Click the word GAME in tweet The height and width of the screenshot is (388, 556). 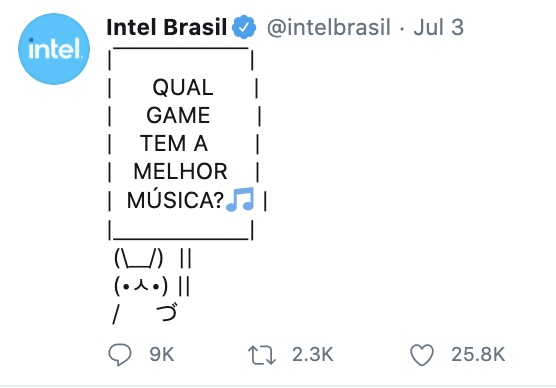click(x=178, y=115)
